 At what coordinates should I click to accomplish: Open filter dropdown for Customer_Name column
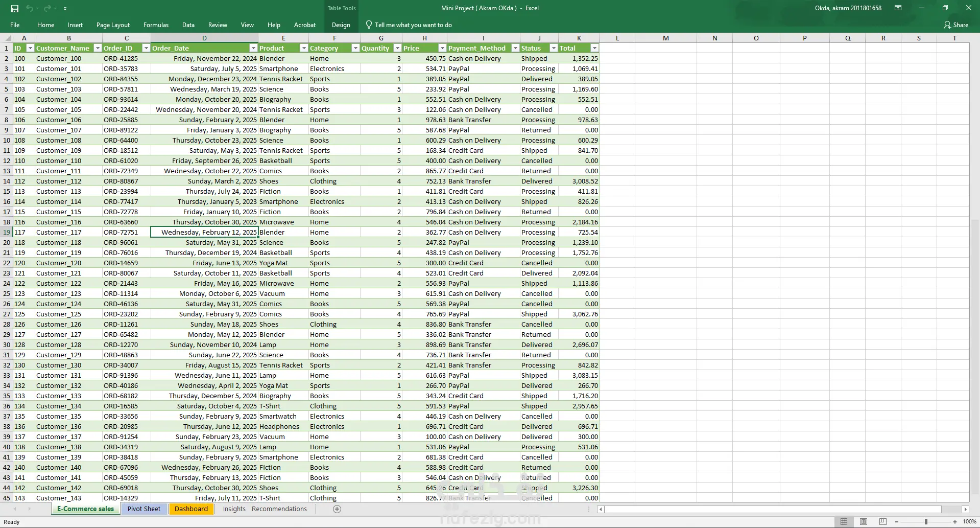tap(97, 48)
